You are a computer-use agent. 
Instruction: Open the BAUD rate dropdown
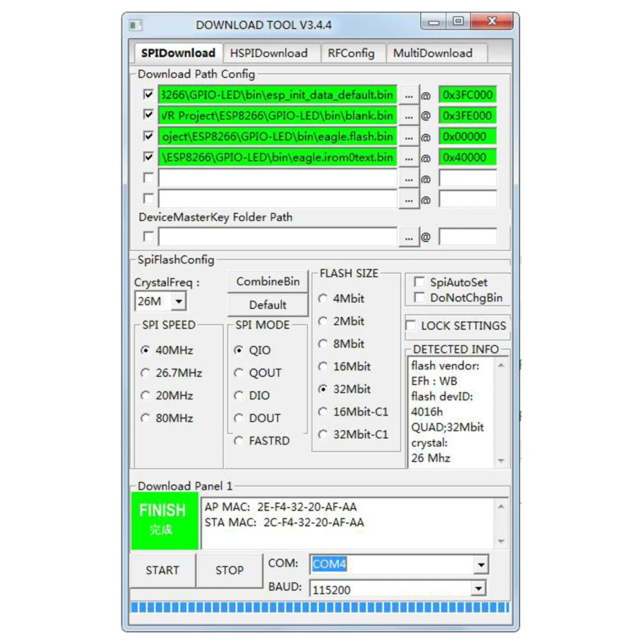pos(478,589)
